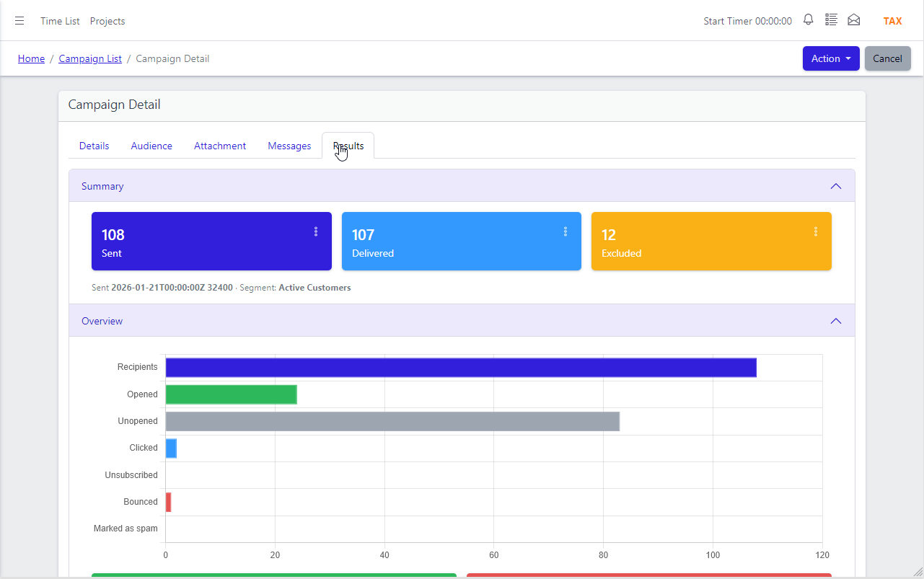This screenshot has height=579, width=924.
Task: Open the task list icon in header
Action: [x=831, y=20]
